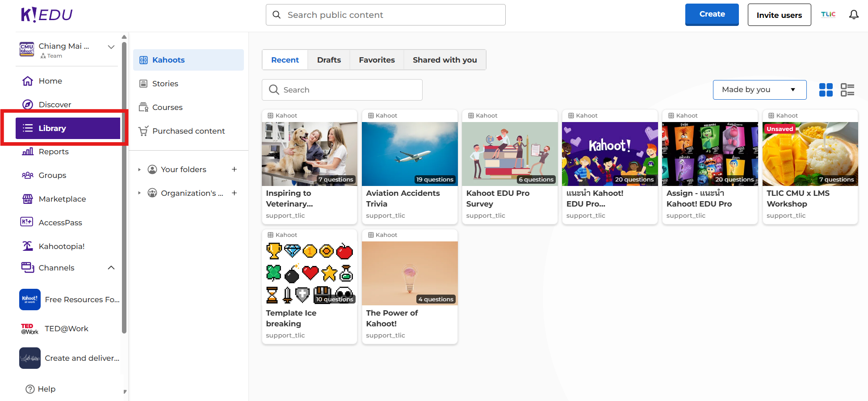
Task: Open the Made by you dropdown
Action: [759, 90]
